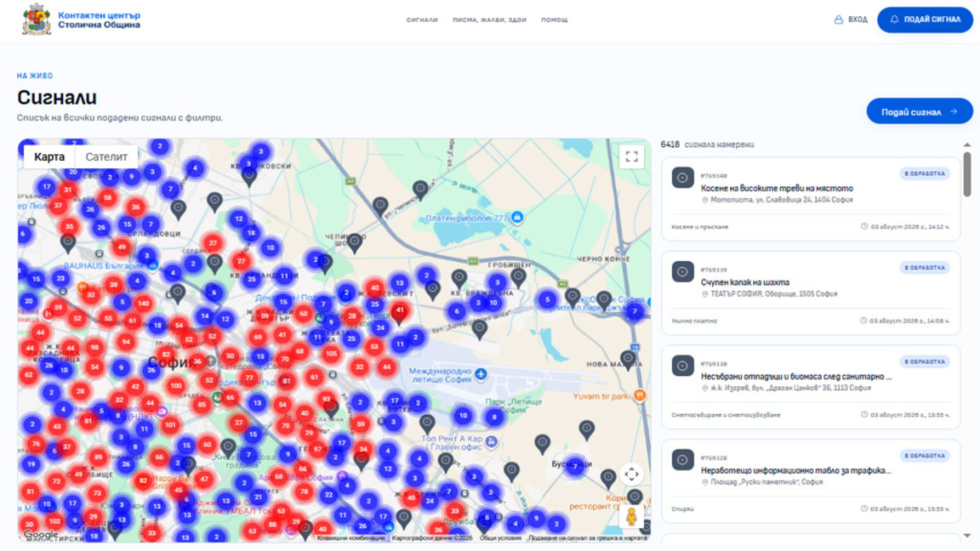Image resolution: width=980 pixels, height=551 pixels.
Task: Click the category text Спирки
Action: pos(682,509)
